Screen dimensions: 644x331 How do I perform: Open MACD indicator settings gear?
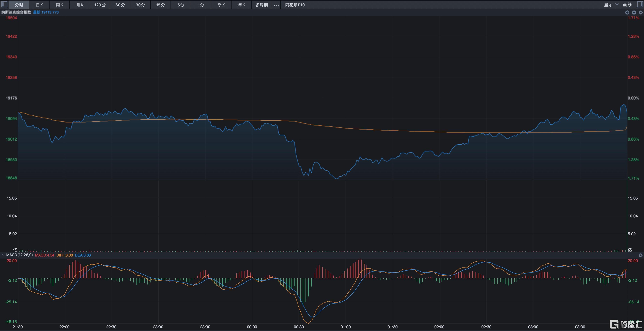click(640, 255)
